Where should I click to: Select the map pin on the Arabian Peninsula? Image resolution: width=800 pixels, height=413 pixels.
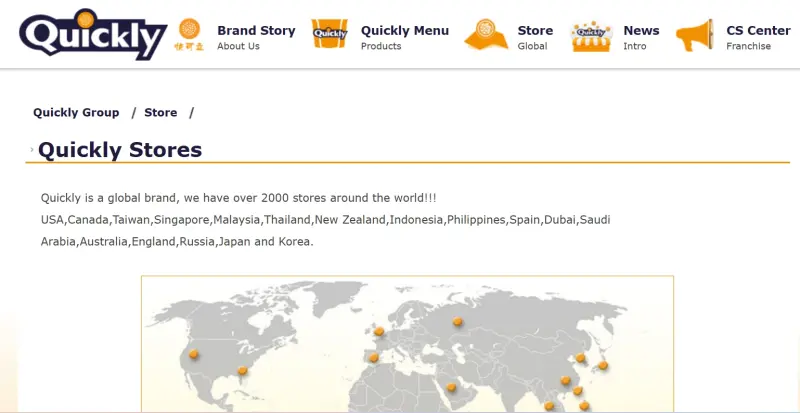point(451,387)
